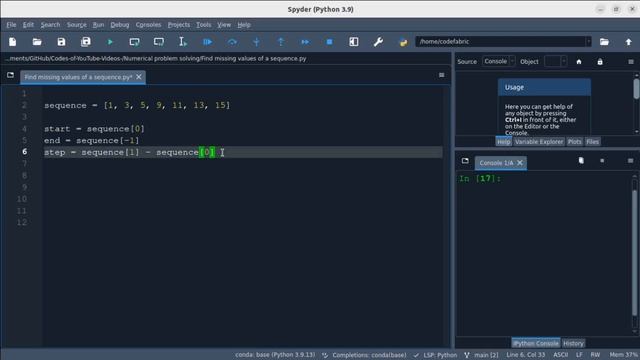The image size is (640, 360).
Task: Run file with the green play icon
Action: [x=110, y=42]
